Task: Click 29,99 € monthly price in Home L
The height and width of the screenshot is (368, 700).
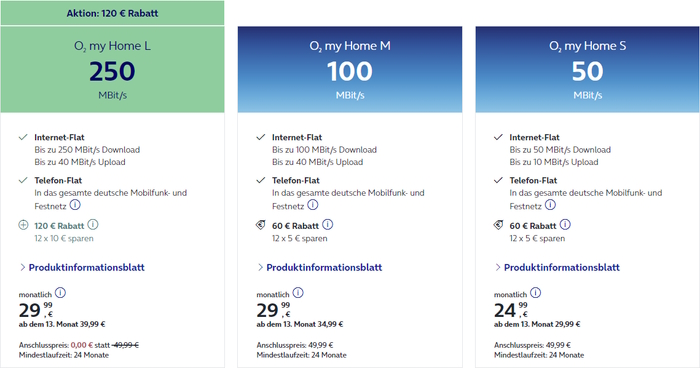Action: [x=36, y=310]
